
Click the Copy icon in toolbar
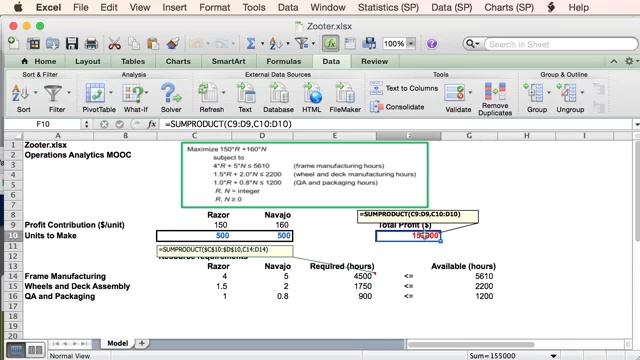[133, 43]
